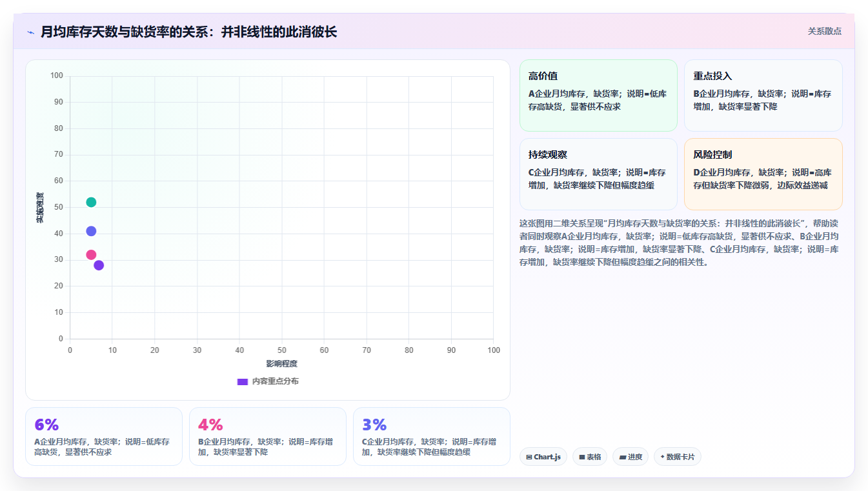
Task: Click the 数据卡片 tag chip
Action: click(x=678, y=457)
